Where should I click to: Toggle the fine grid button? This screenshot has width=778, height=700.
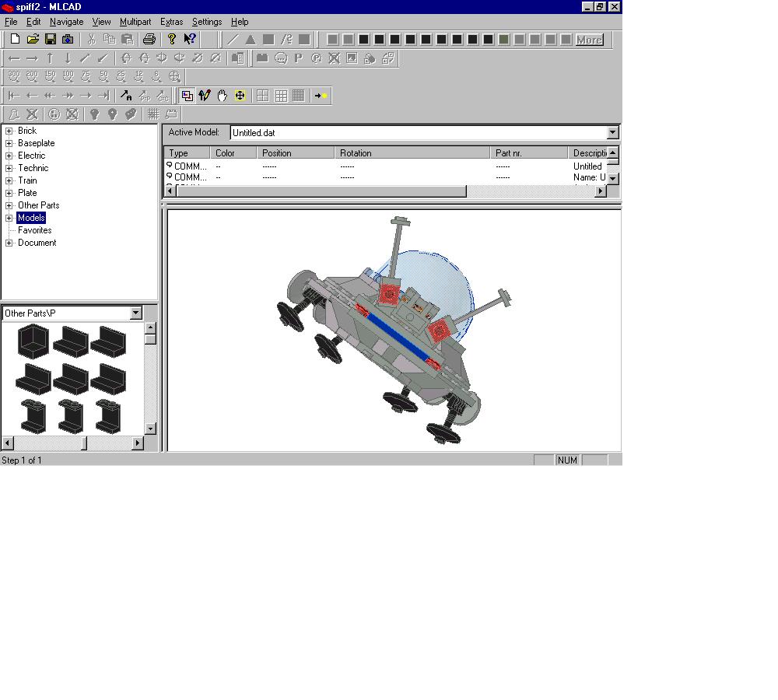pyautogui.click(x=298, y=95)
